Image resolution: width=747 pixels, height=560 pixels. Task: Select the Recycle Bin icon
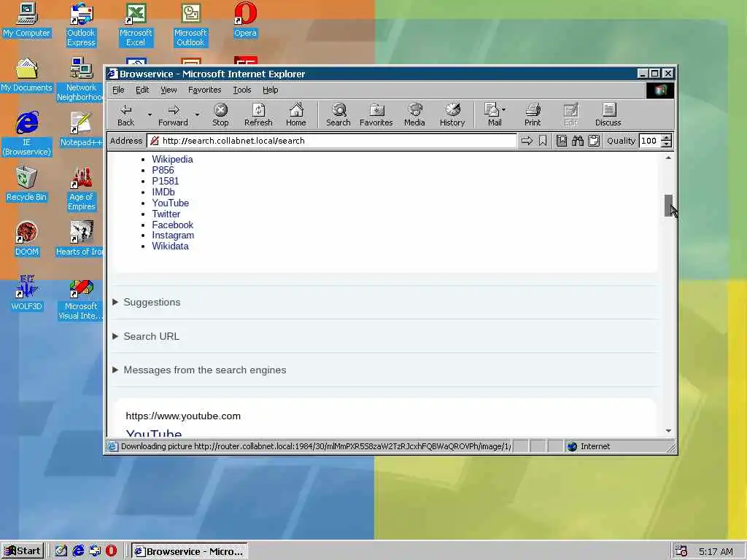coord(26,184)
